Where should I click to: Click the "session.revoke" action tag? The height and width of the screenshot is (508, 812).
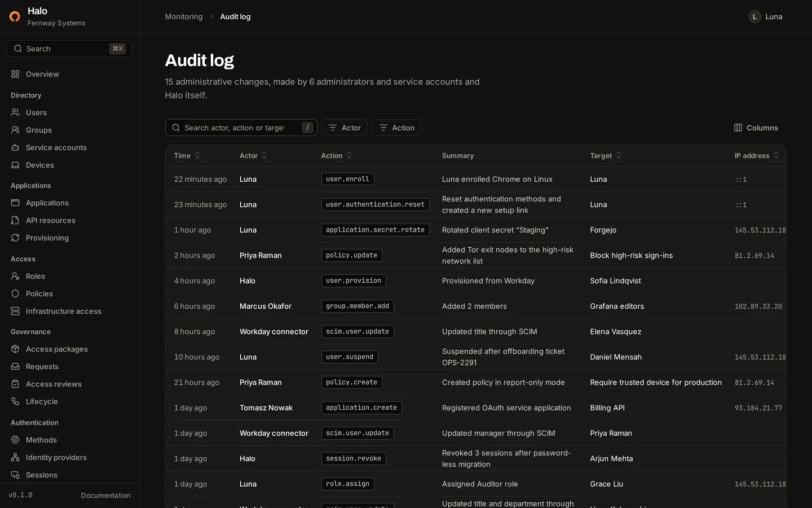[354, 458]
